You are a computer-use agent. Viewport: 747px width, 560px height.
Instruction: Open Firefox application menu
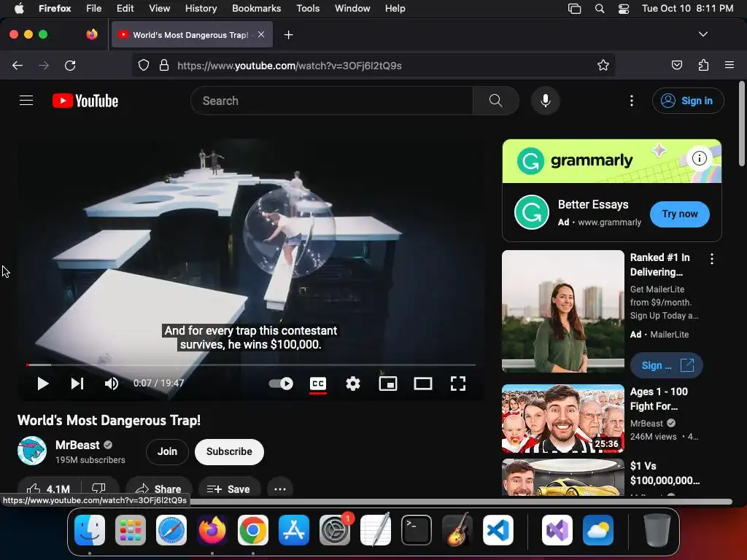pyautogui.click(x=729, y=65)
